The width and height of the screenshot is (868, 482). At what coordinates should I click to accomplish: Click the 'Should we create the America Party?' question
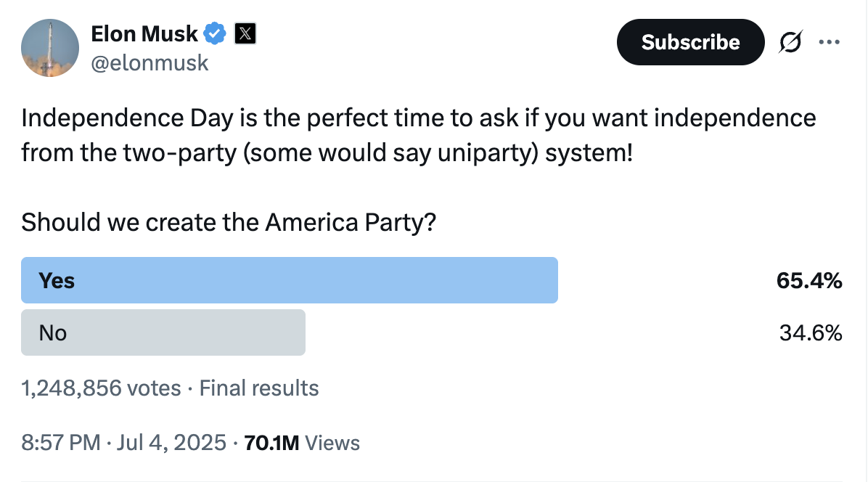(229, 222)
